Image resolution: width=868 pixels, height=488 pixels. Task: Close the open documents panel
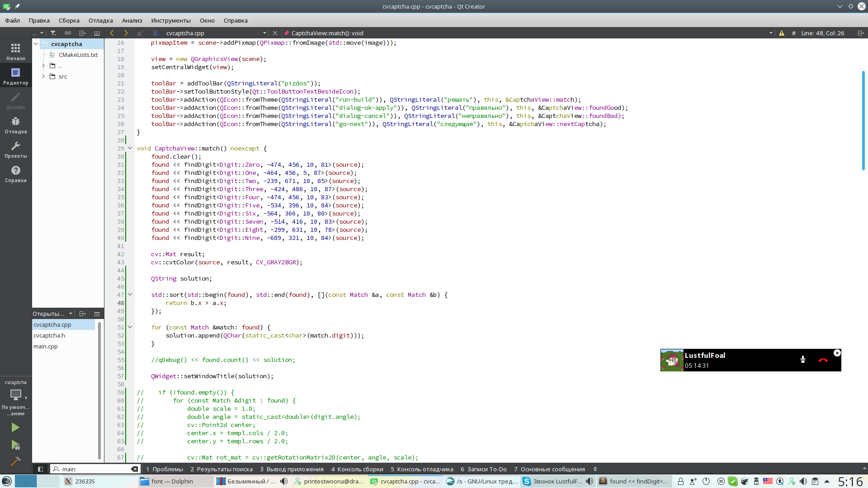(97, 314)
